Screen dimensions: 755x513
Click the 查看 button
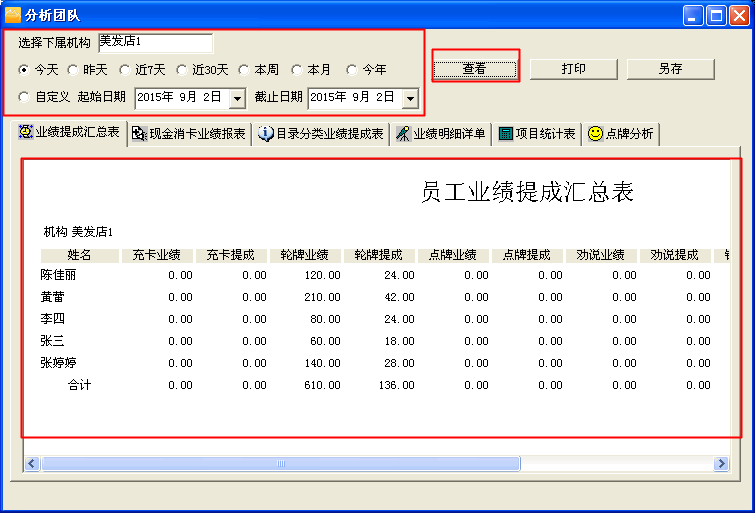(x=475, y=69)
